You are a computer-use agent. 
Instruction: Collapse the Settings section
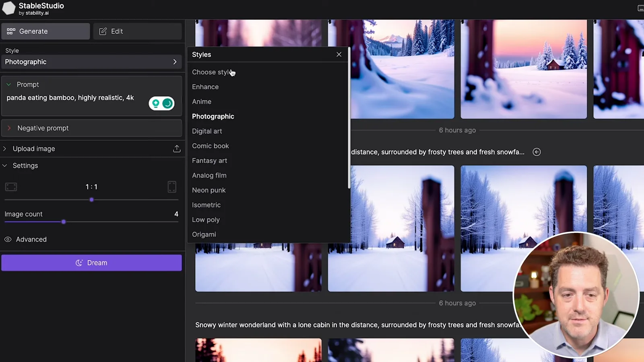(5, 166)
